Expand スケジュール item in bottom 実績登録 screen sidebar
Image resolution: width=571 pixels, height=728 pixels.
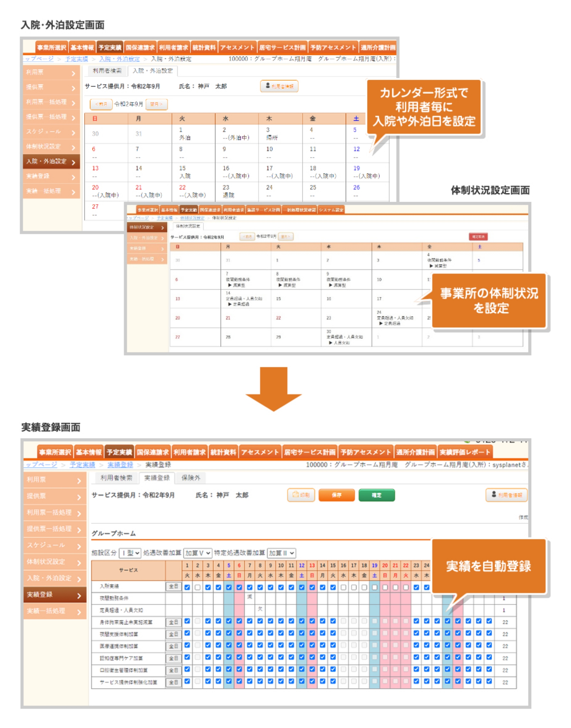click(55, 545)
